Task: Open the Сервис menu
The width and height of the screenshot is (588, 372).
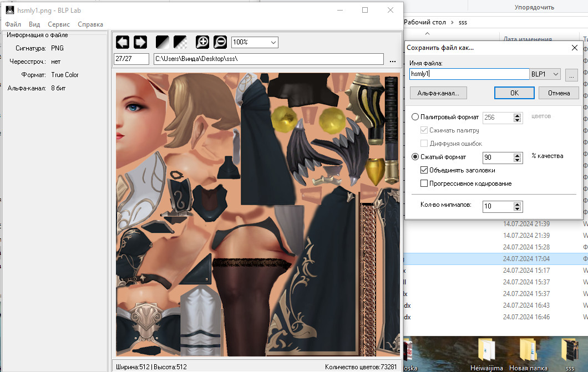Action: [x=58, y=24]
